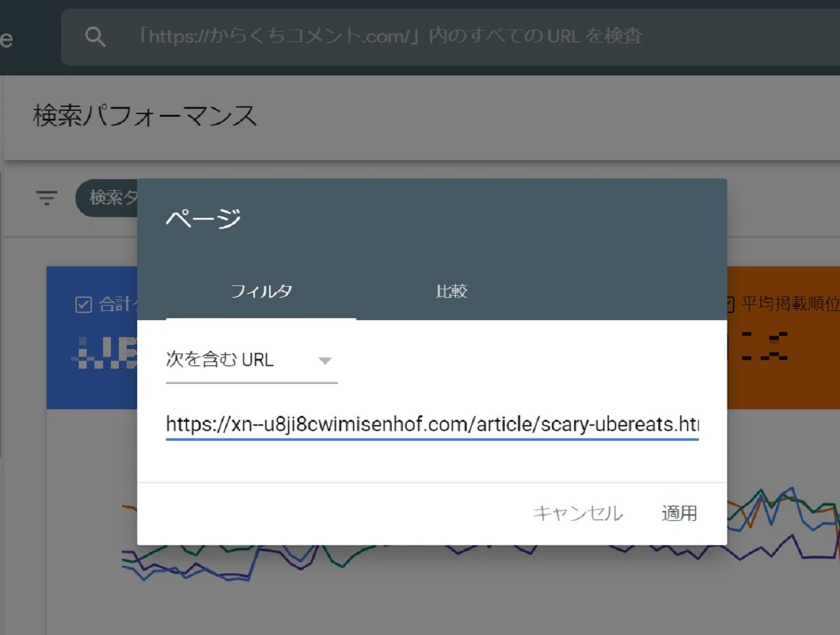Switch to the フィルタ tab

[x=261, y=291]
